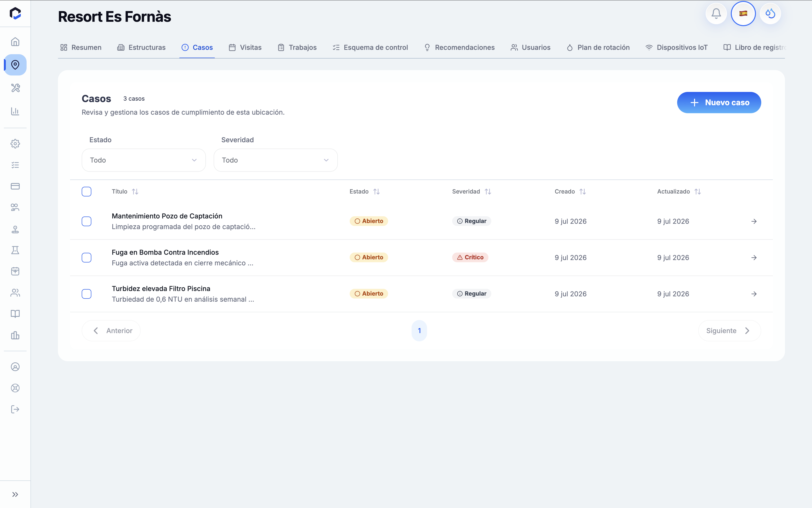Open the tools wrench sidebar icon
812x508 pixels.
tap(15, 88)
